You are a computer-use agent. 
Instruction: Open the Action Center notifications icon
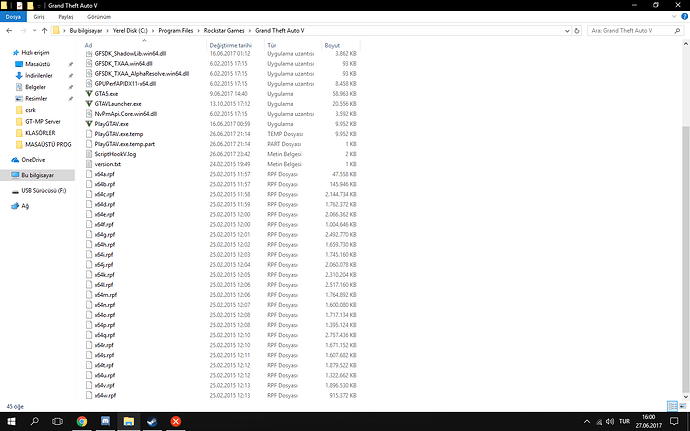(674, 421)
